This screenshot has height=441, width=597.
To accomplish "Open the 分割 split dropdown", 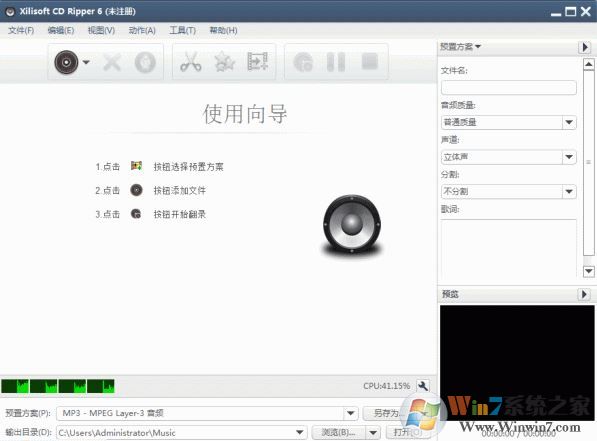I will point(509,191).
